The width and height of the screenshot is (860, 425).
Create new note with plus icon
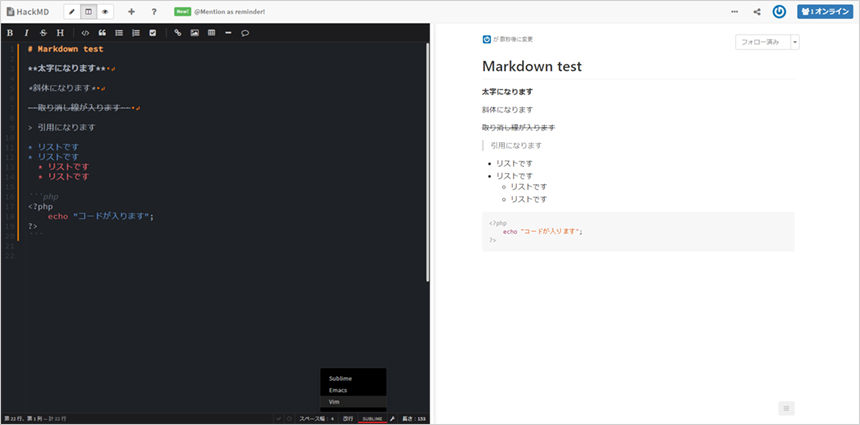(x=131, y=12)
